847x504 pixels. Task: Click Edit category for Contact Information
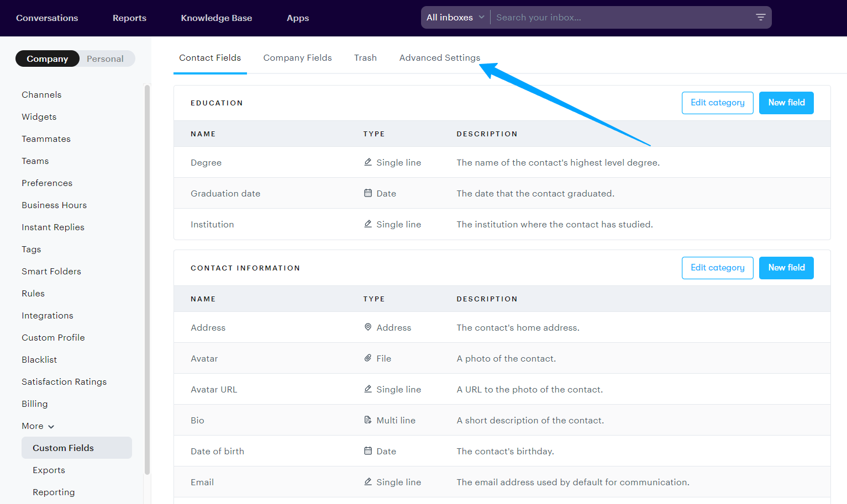pos(717,268)
